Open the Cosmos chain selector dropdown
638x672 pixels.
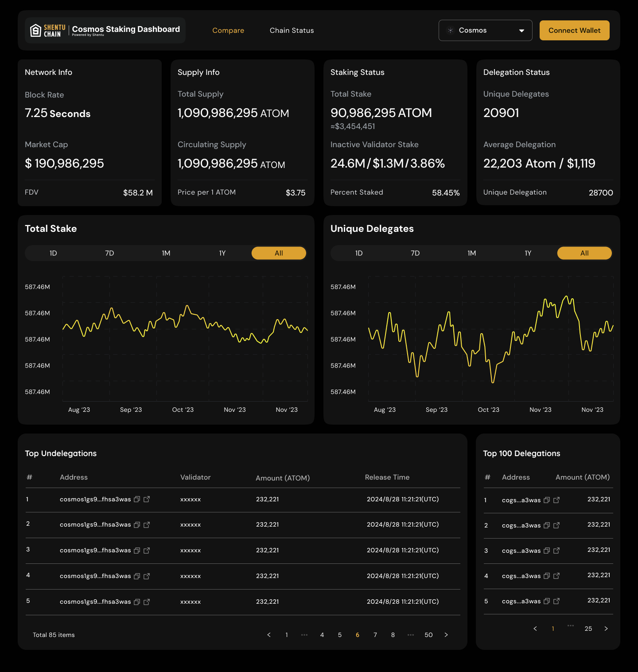[x=485, y=31]
